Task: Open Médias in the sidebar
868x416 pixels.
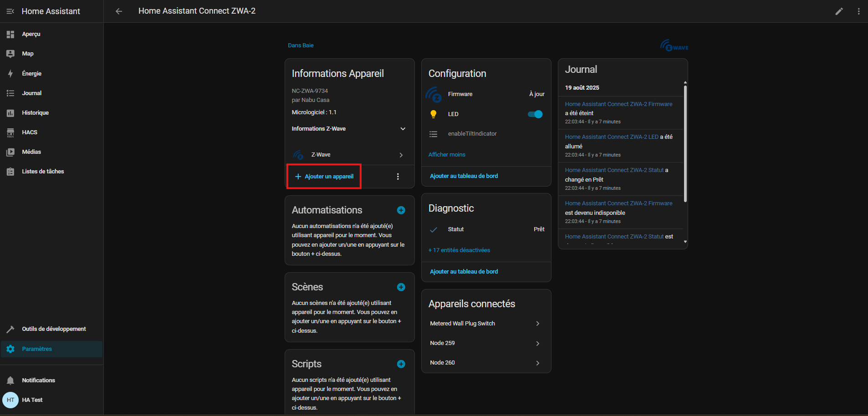Action: 51,152
